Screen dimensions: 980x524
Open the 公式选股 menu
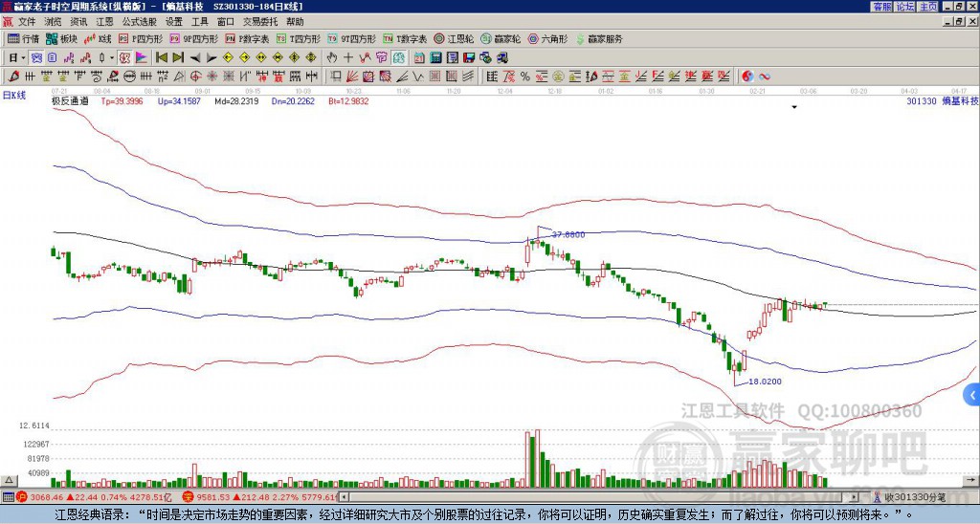(x=140, y=22)
